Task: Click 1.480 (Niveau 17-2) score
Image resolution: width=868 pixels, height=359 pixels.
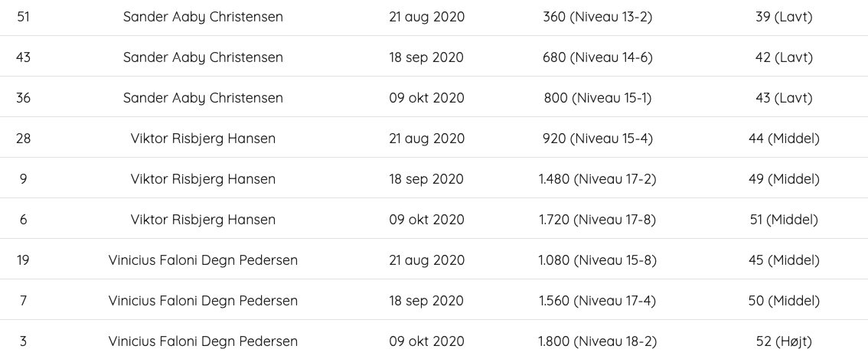Action: coord(597,179)
